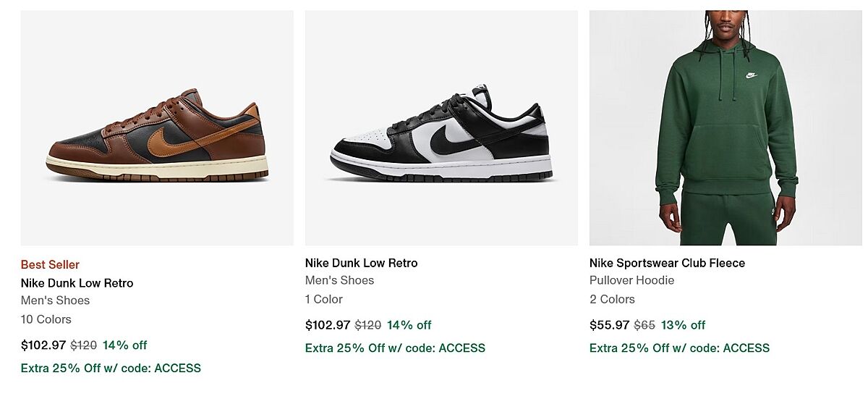The height and width of the screenshot is (412, 868).
Task: Open the Nike Dunk Low Retro title above 1 Color
Action: click(361, 263)
